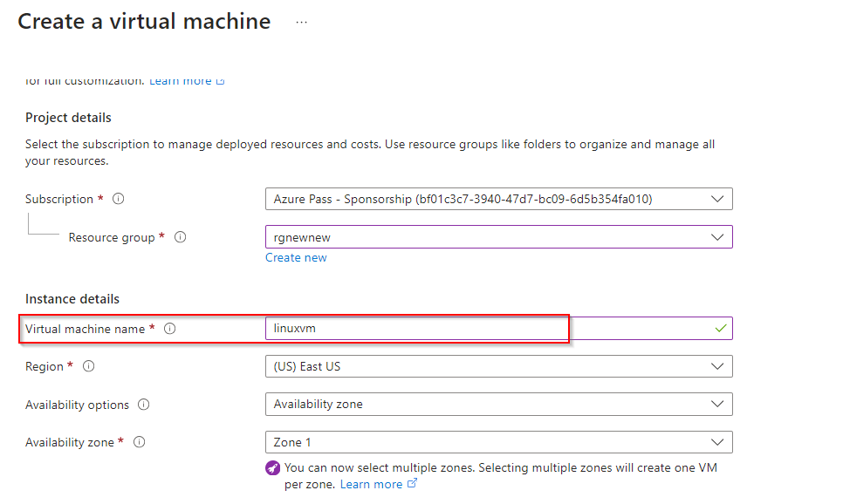This screenshot has height=504, width=843.
Task: Click the info icon beside Availability options
Action: (144, 405)
